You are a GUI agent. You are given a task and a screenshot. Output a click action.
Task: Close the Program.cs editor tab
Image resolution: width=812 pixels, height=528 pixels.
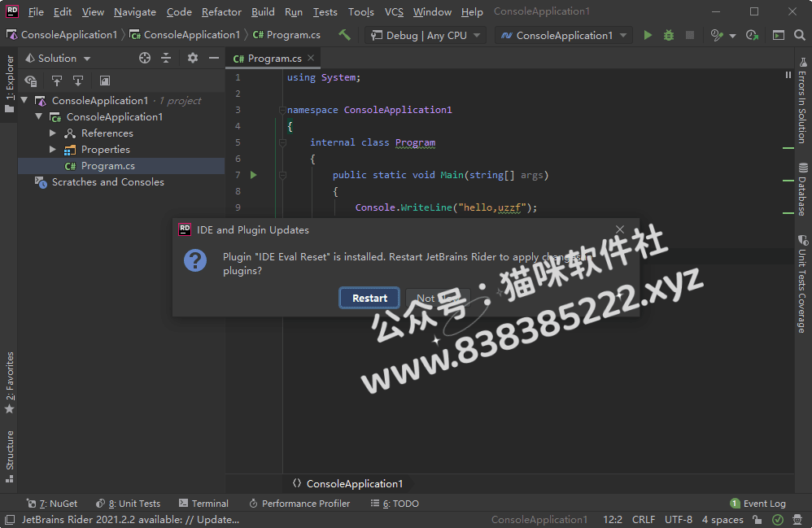point(311,58)
